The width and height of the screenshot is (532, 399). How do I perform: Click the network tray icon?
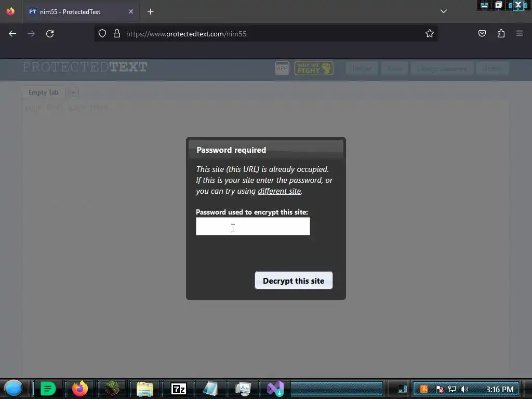pyautogui.click(x=452, y=389)
